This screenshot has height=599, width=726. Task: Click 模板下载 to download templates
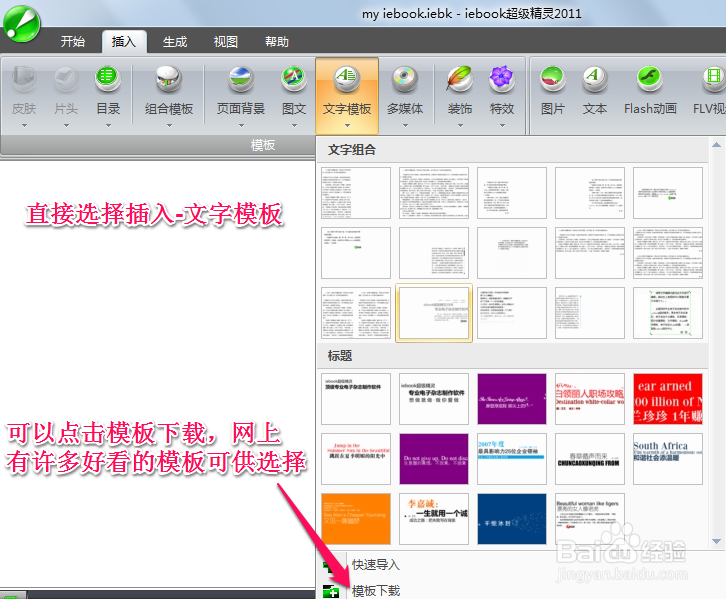click(375, 590)
